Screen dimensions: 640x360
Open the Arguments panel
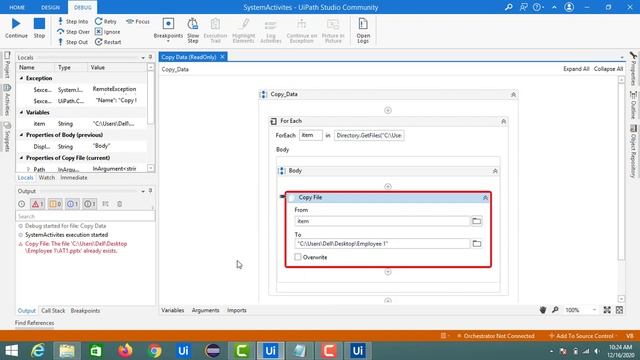205,310
